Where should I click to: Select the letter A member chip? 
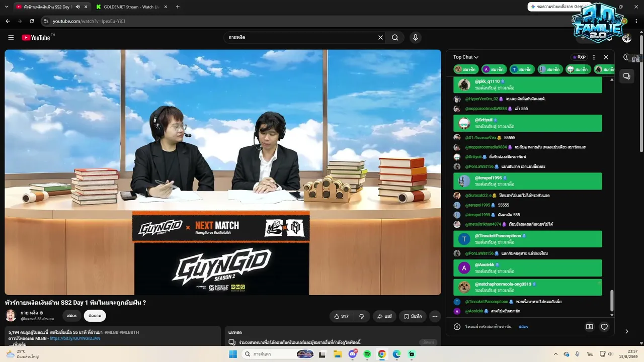click(x=493, y=69)
